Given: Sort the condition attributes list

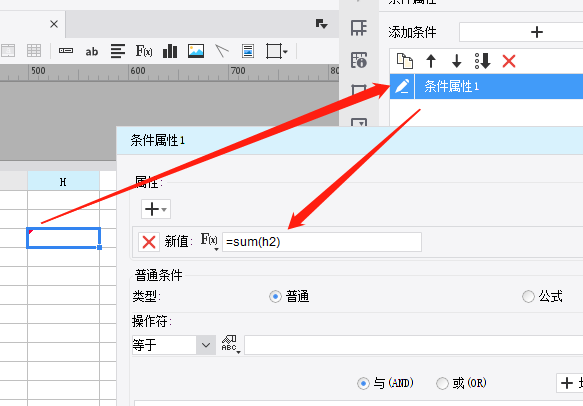Looking at the screenshot, I should point(483,61).
